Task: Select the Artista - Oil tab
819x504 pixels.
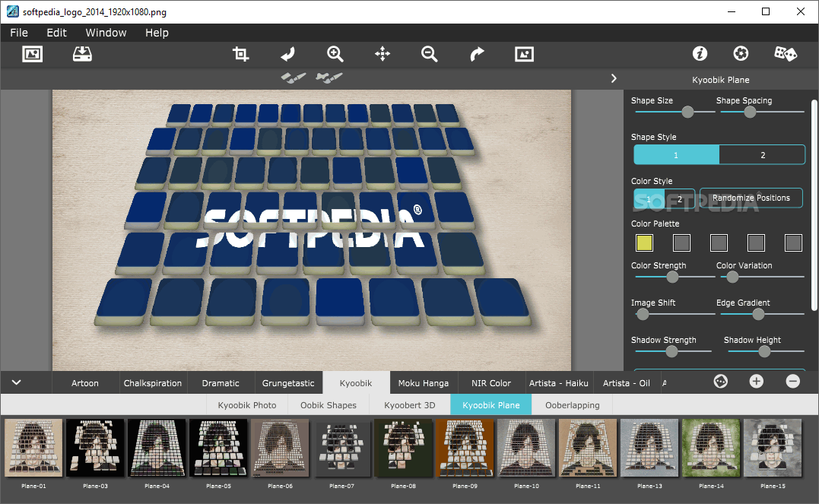Action: 627,383
